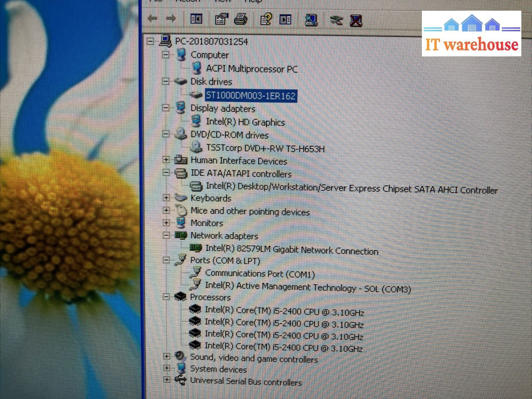Open the Properties toolbar icon

pyautogui.click(x=221, y=20)
